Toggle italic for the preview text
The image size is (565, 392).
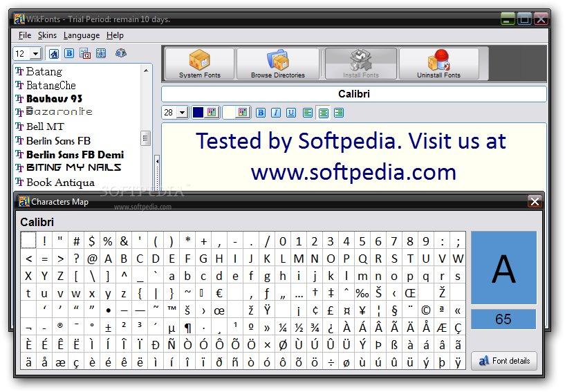[x=276, y=113]
